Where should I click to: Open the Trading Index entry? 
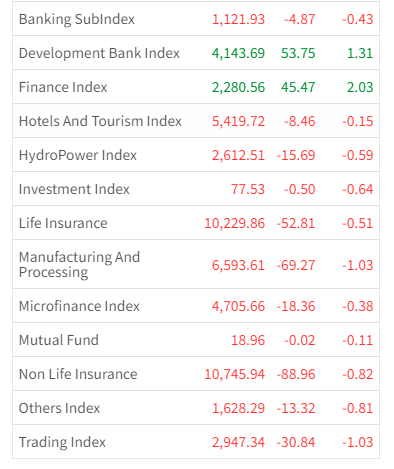196,442
